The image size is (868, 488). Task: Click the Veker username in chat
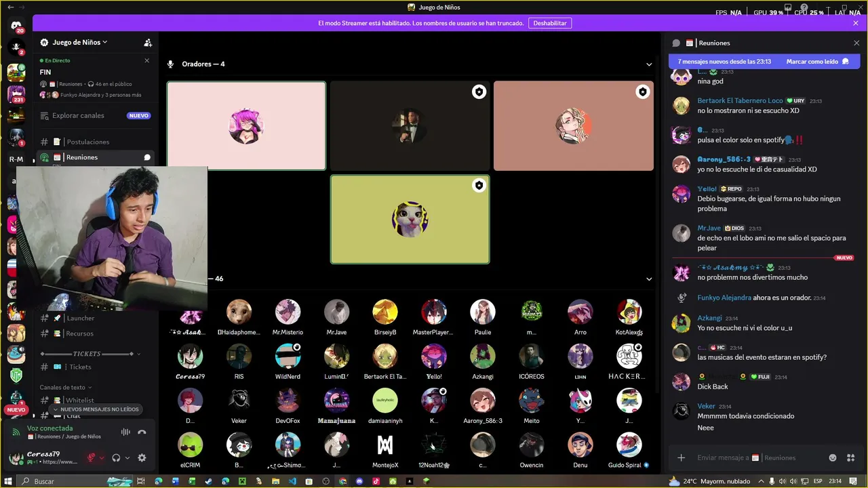(x=706, y=406)
